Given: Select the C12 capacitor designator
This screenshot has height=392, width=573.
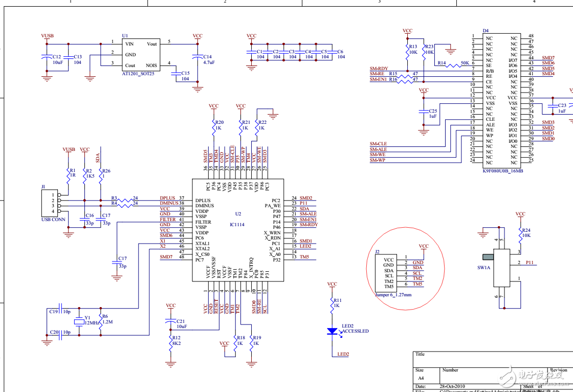Looking at the screenshot, I should click(57, 57).
